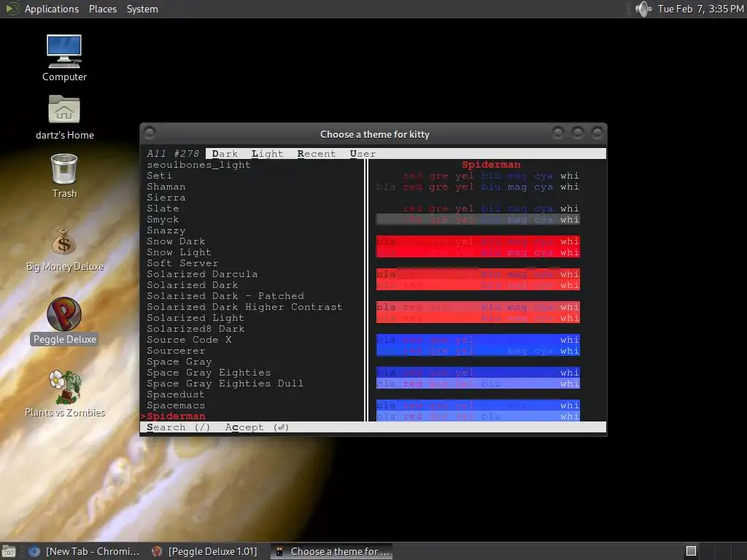Select the Solarized Darcula theme
Image resolution: width=747 pixels, height=560 pixels.
coord(202,274)
